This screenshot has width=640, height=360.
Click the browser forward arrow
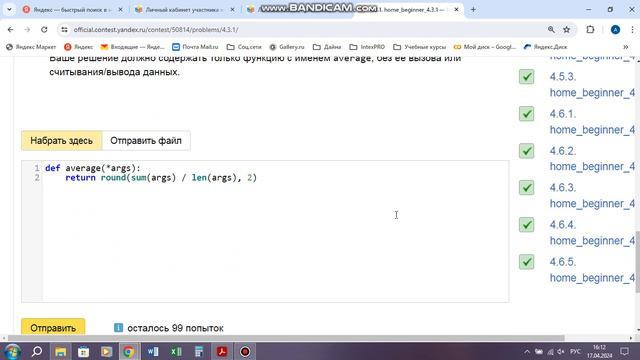coord(27,29)
